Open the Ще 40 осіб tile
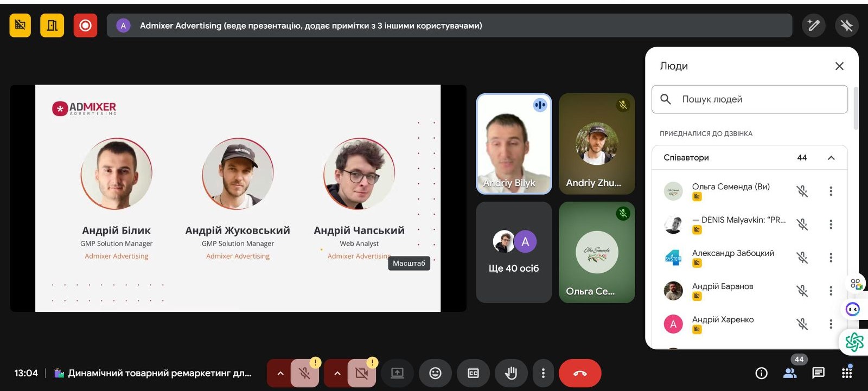This screenshot has height=391, width=868. click(x=514, y=252)
